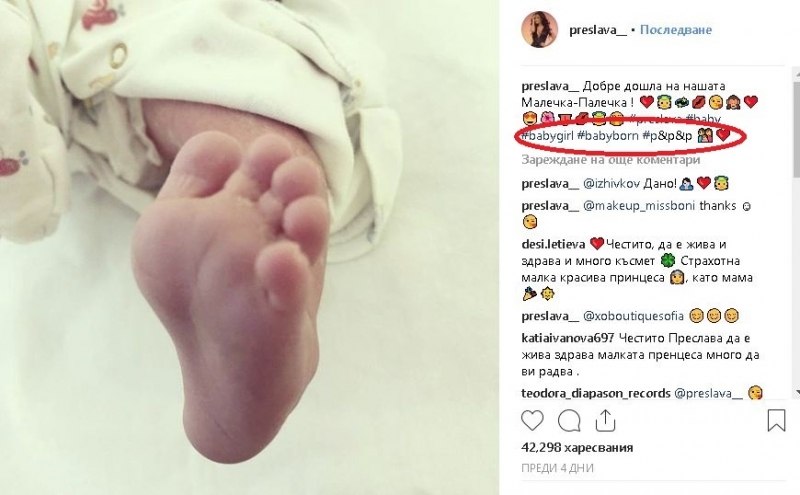View the 42,298 харесвания likes list
Screen dimensions: 800x495
[x=577, y=448]
